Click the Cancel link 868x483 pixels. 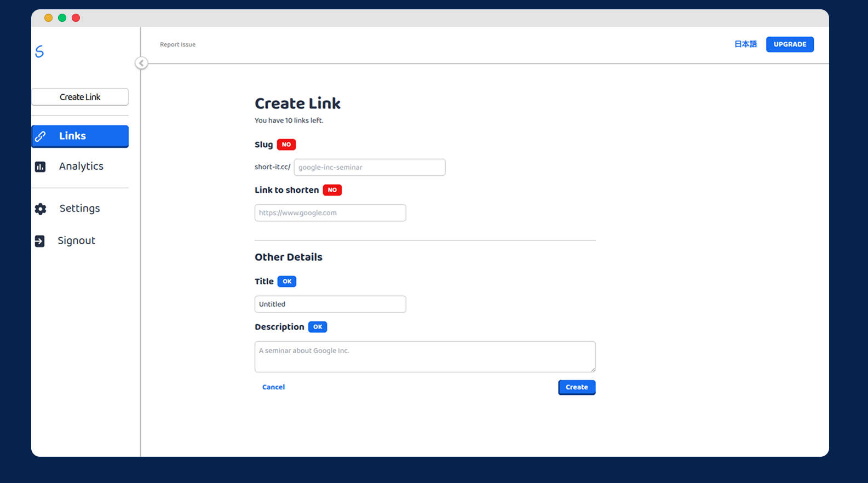pos(273,387)
